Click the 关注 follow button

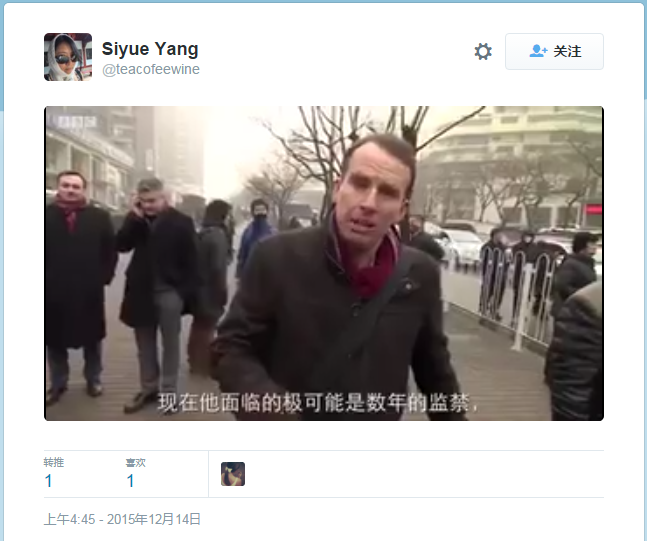click(x=554, y=52)
